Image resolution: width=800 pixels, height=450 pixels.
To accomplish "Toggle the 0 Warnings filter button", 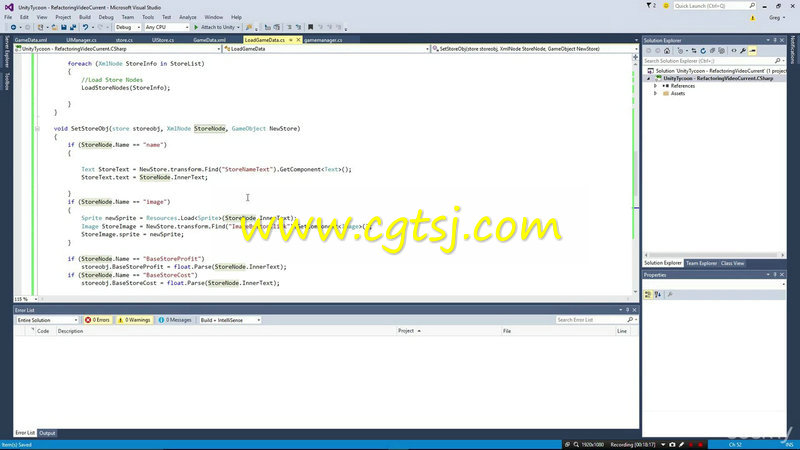I will click(134, 320).
